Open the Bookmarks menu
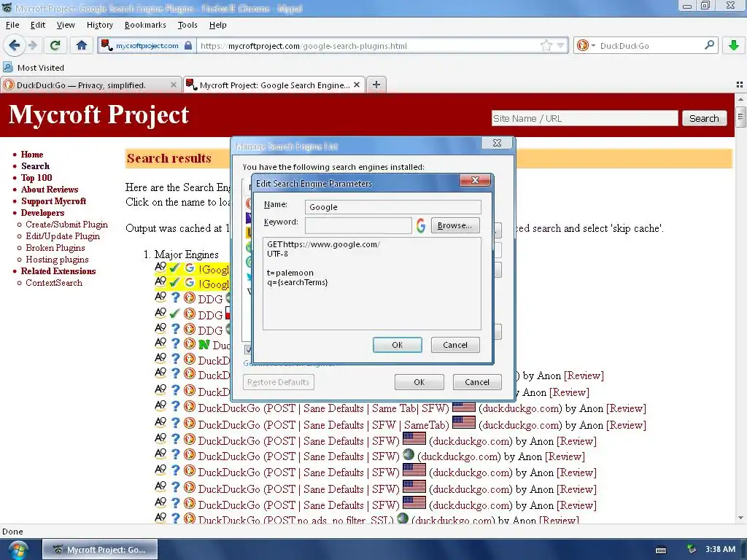747x560 pixels. click(145, 25)
